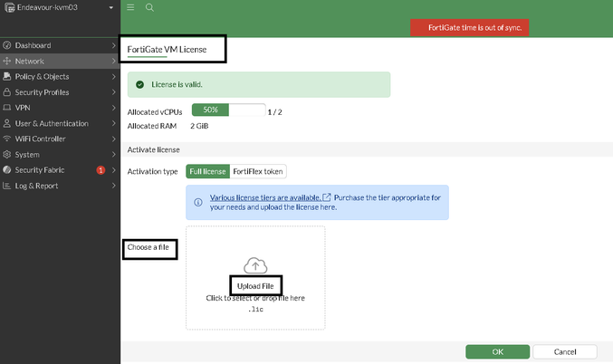Click the Log & Report chart icon
Image resolution: width=613 pixels, height=364 pixels.
[x=6, y=186]
